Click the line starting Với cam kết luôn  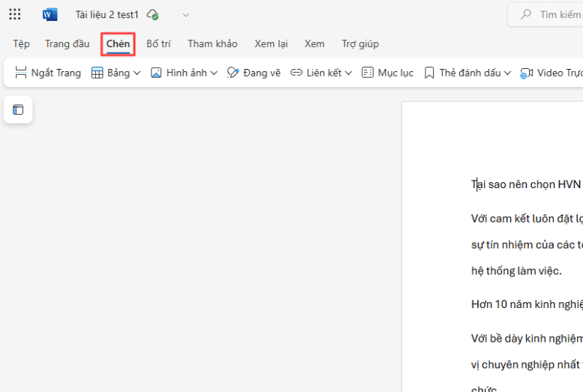pyautogui.click(x=527, y=219)
